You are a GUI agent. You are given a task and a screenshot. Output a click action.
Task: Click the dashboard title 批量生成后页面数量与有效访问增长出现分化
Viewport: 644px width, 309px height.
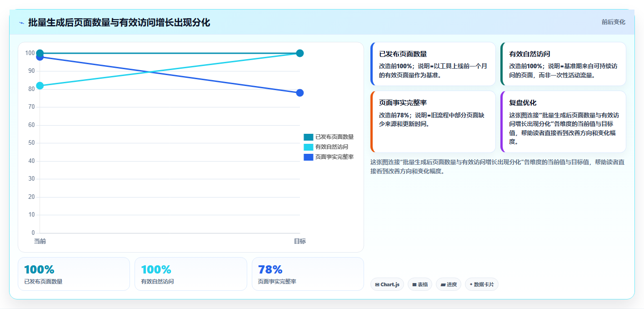click(x=119, y=23)
